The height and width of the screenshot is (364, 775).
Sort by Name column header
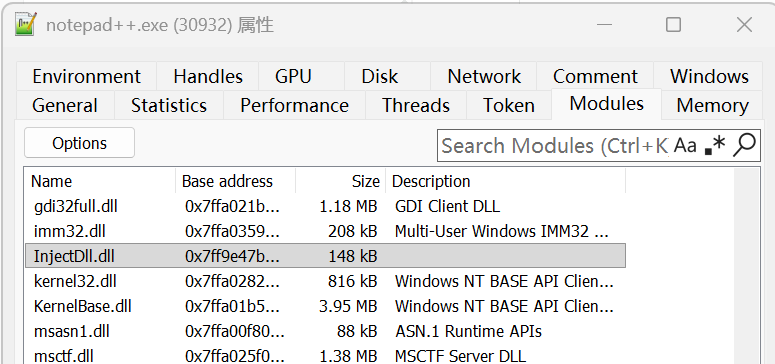point(101,181)
